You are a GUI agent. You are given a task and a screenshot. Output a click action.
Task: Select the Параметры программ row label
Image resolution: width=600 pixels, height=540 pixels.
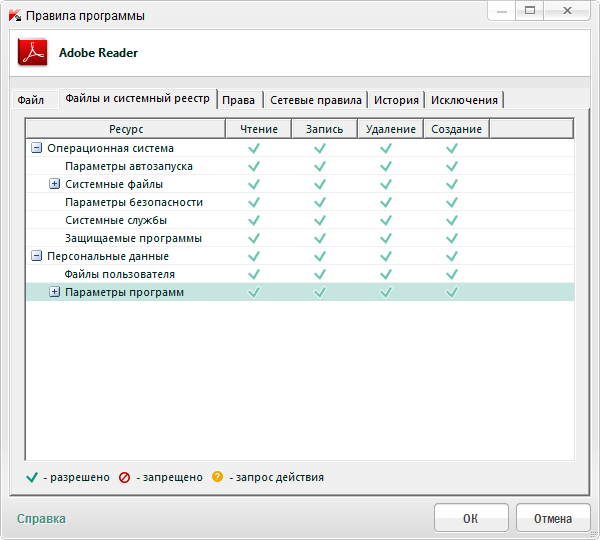coord(124,292)
